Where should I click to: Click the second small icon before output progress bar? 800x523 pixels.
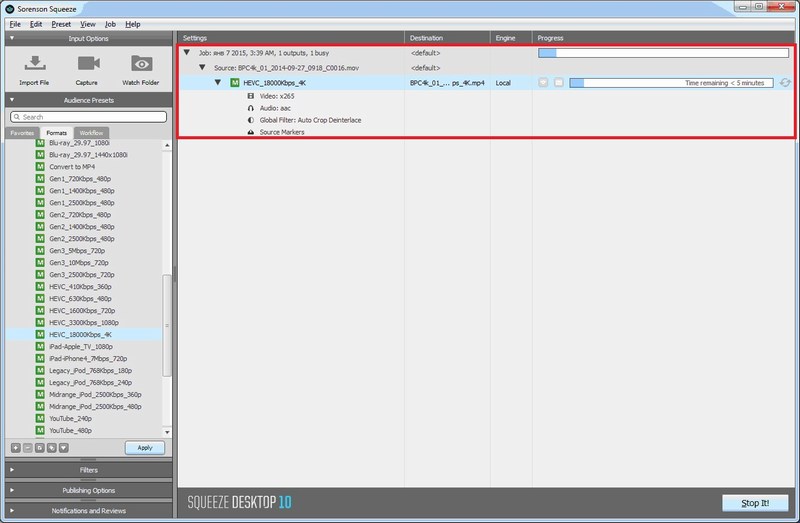tap(559, 83)
